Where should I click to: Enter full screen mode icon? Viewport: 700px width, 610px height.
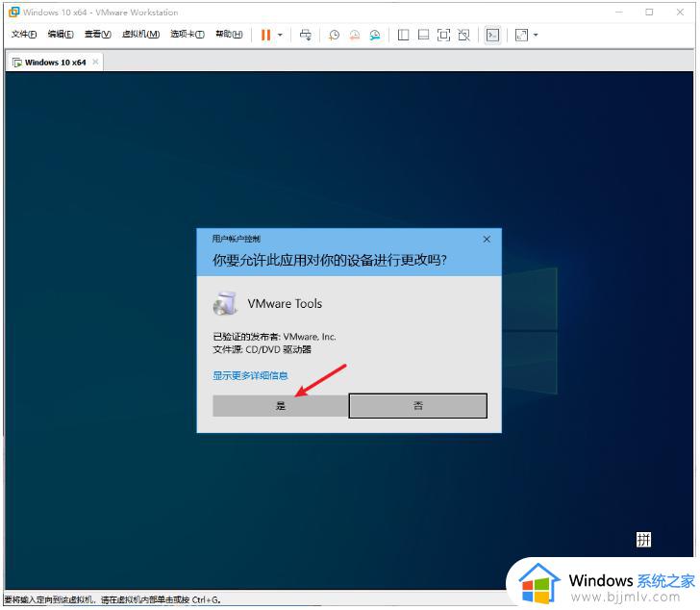point(443,35)
